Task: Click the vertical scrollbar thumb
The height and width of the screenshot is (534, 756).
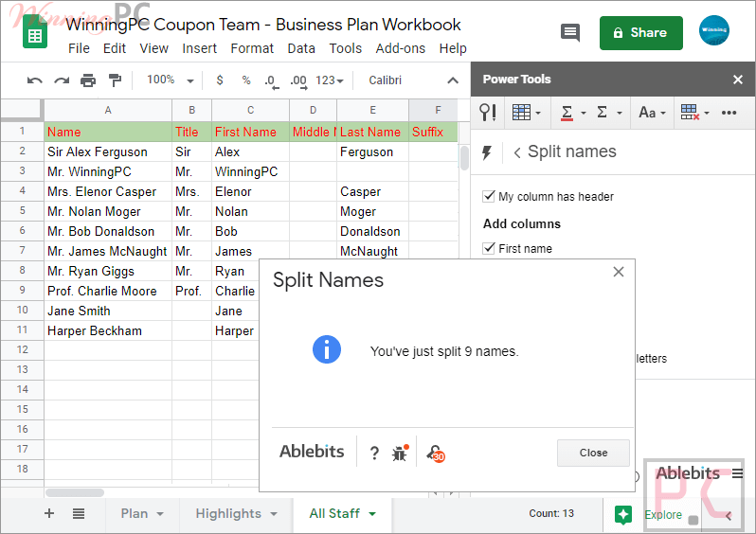Action: coord(464,157)
